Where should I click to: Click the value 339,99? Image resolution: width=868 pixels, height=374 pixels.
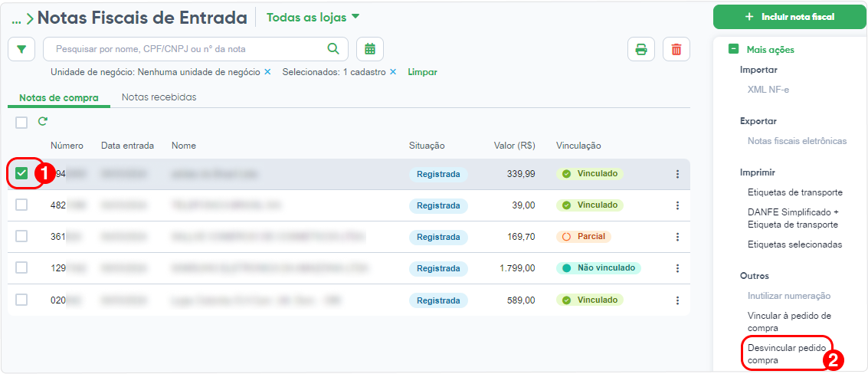[521, 174]
